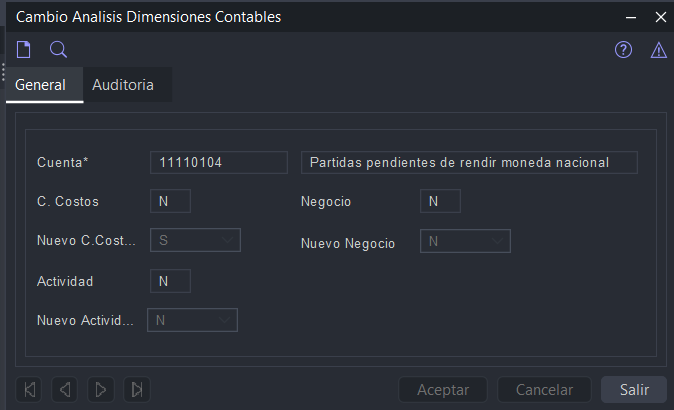The image size is (674, 410).
Task: Open the help question mark icon
Action: coord(623,50)
